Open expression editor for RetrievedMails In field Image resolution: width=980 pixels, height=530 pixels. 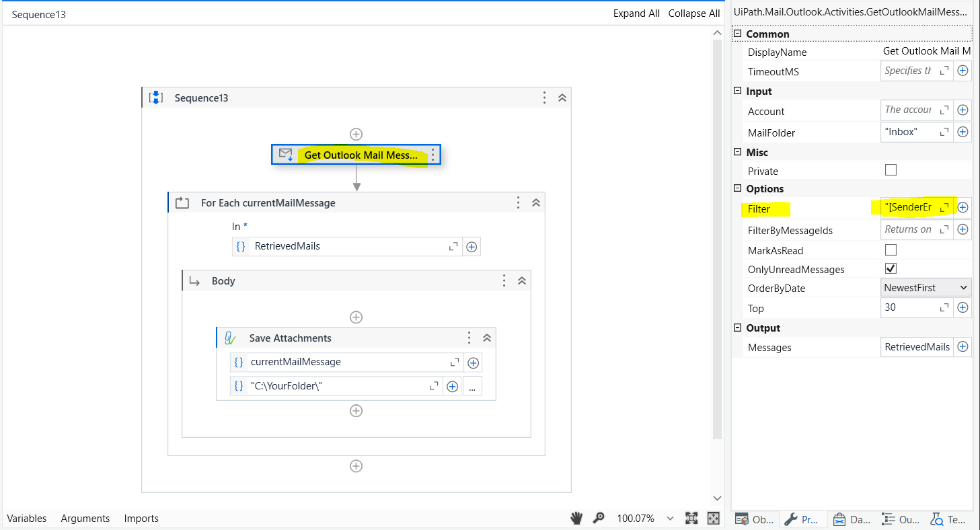[x=453, y=247]
